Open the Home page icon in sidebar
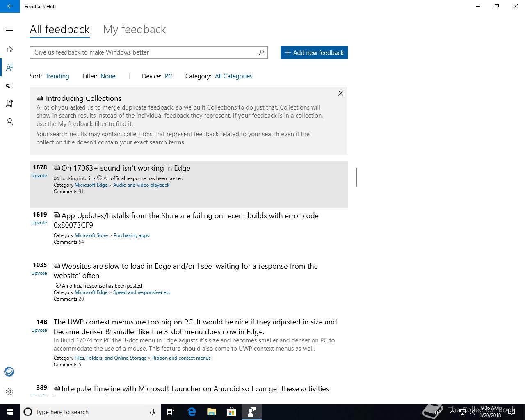The image size is (525, 420). click(x=10, y=50)
